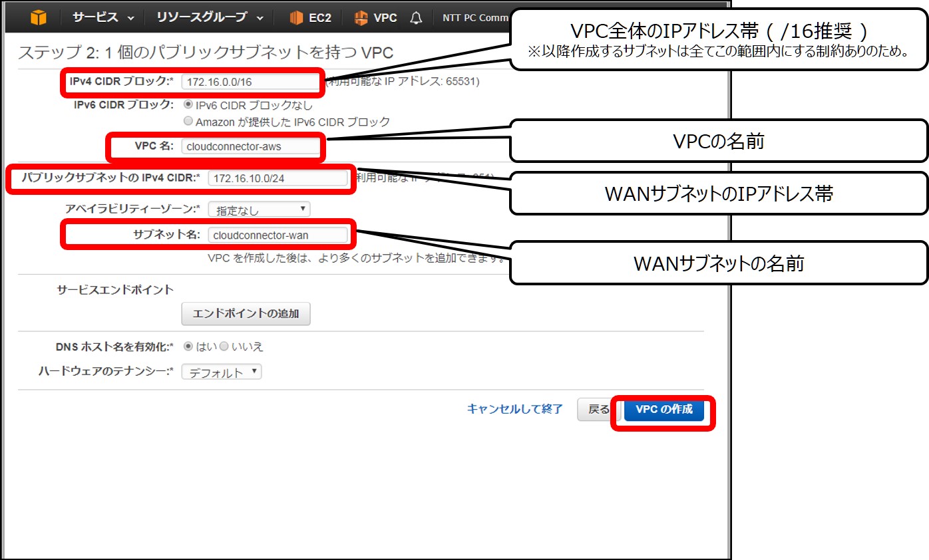Image resolution: width=929 pixels, height=560 pixels.
Task: Click the VPC の作成 button
Action: pyautogui.click(x=663, y=409)
